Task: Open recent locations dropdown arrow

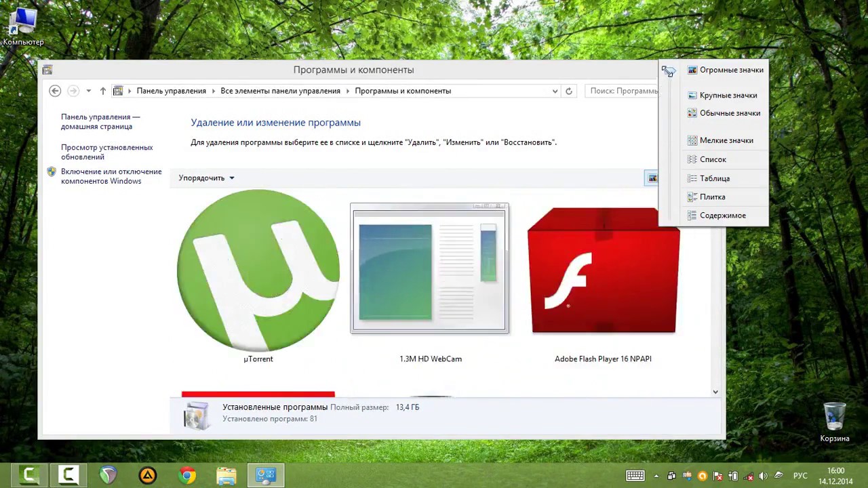Action: (88, 91)
